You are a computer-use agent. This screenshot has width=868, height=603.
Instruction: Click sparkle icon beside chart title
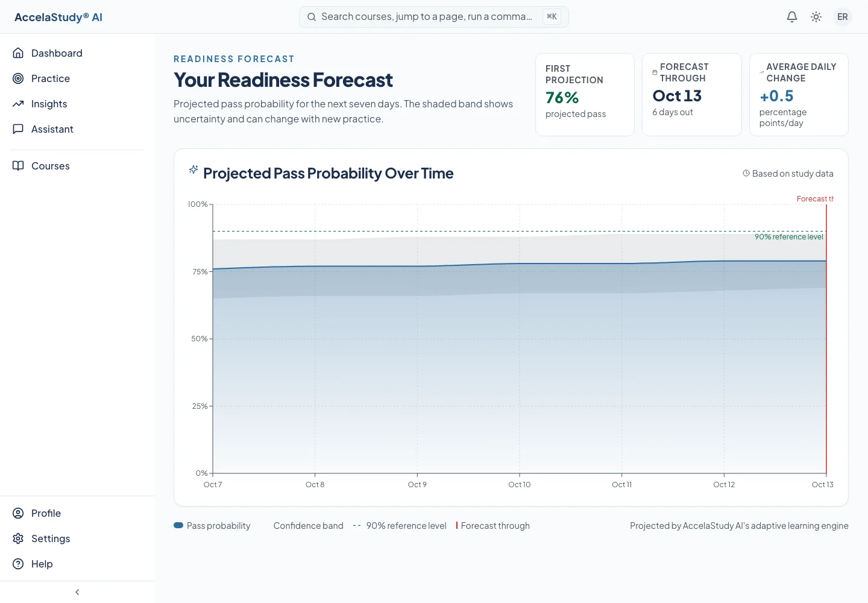pos(193,169)
